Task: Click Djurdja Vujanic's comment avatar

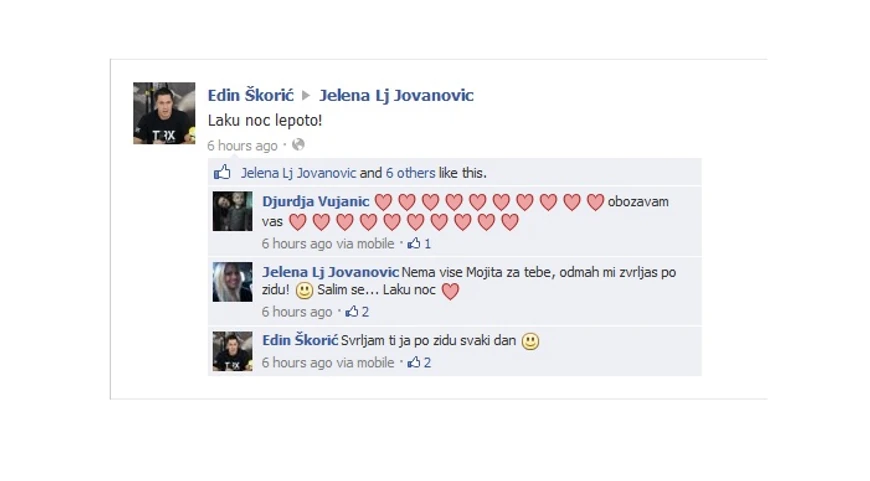Action: point(232,211)
